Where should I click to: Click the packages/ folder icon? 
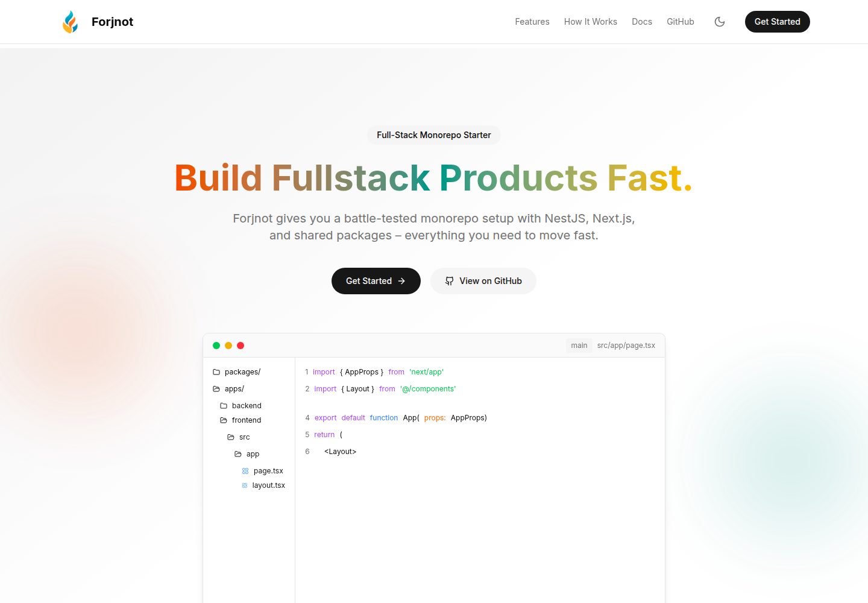216,372
